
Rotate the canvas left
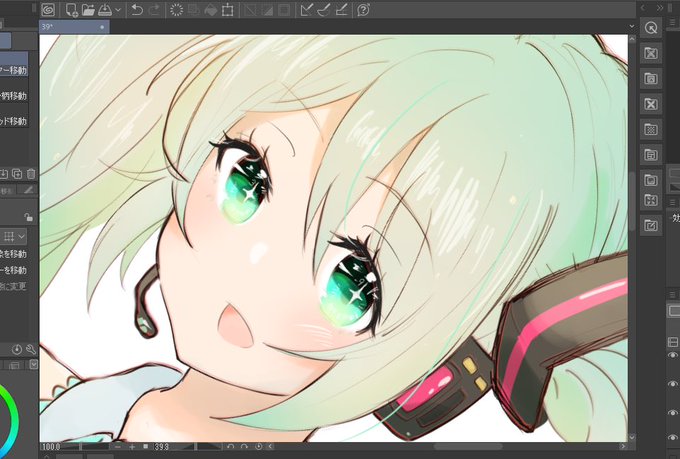point(231,446)
